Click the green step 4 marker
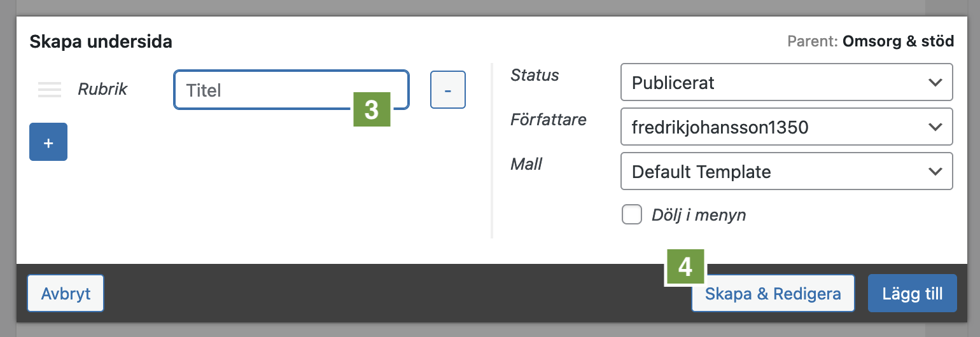This screenshot has height=337, width=980. [x=685, y=266]
